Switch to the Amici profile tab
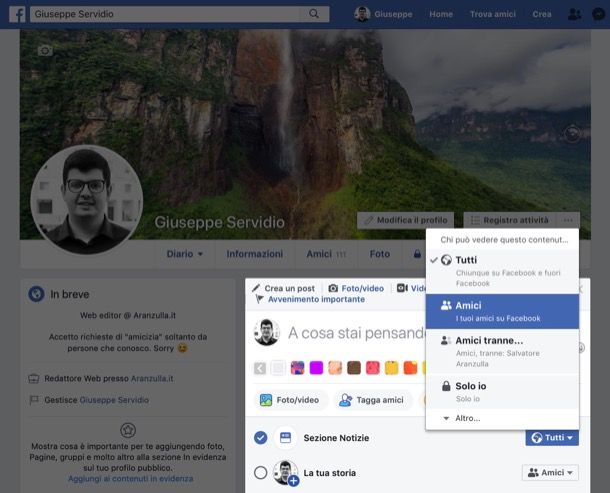Screen dimensions: 610x493 click(326, 254)
